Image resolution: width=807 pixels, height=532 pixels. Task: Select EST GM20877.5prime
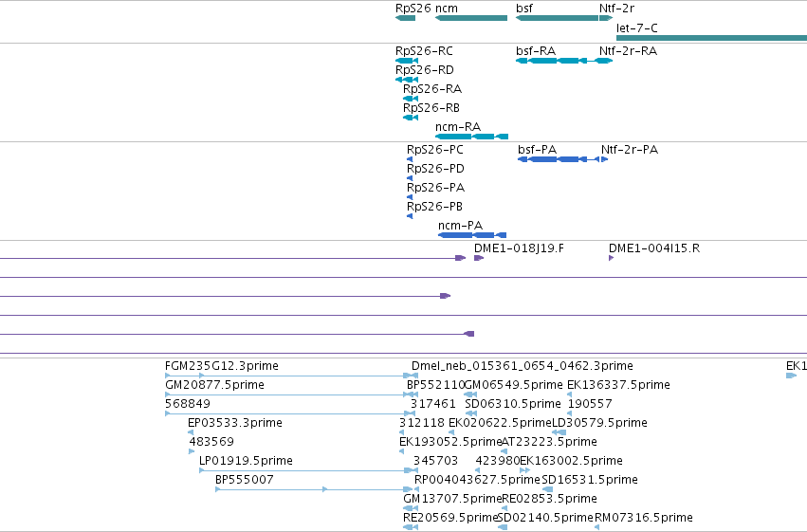click(214, 385)
